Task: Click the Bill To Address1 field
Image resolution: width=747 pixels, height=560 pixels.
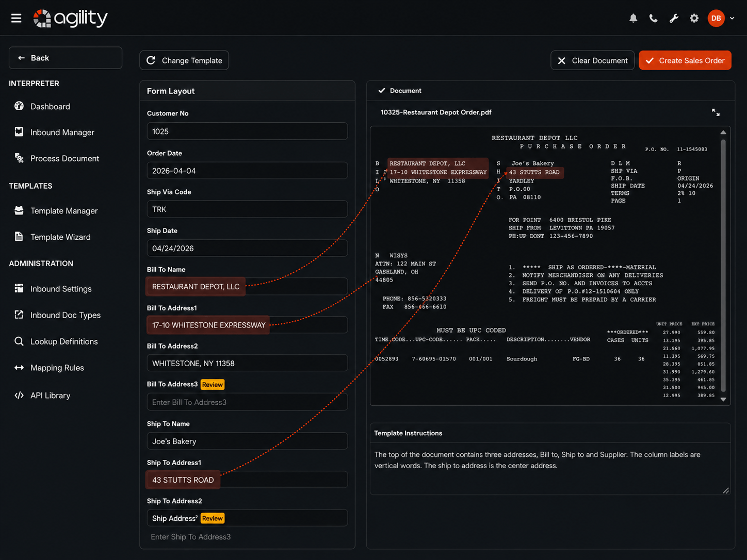Action: [x=247, y=325]
